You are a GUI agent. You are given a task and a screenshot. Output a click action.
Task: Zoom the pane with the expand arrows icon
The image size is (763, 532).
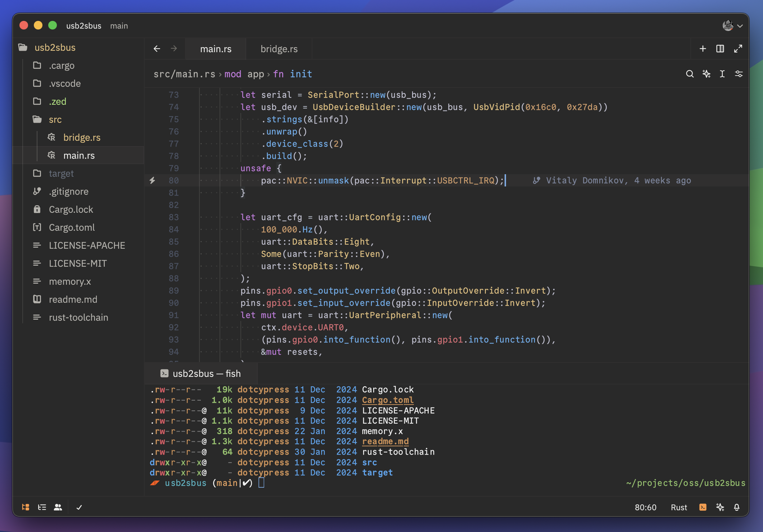(738, 49)
